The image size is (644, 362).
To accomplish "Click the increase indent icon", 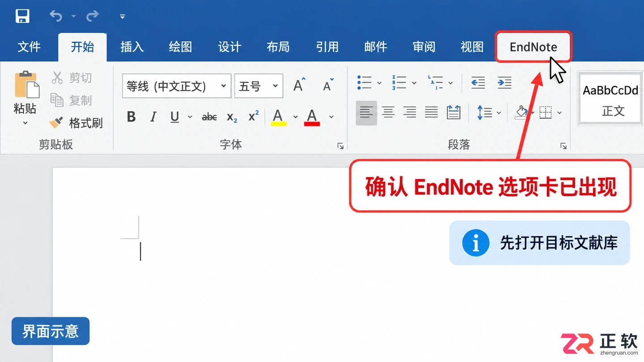I will (x=504, y=83).
